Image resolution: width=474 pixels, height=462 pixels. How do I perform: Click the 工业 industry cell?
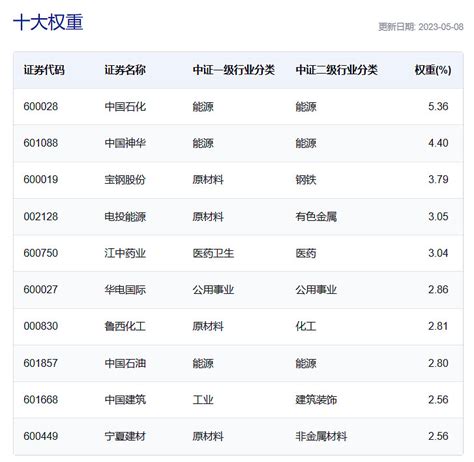[x=203, y=399]
